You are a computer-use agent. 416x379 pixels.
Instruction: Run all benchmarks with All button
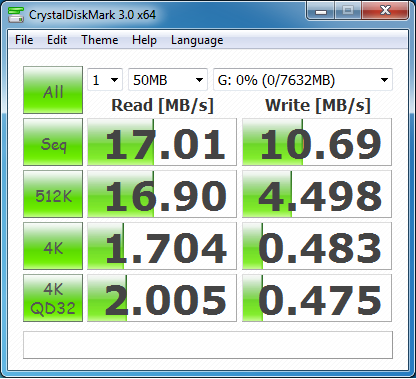click(53, 90)
